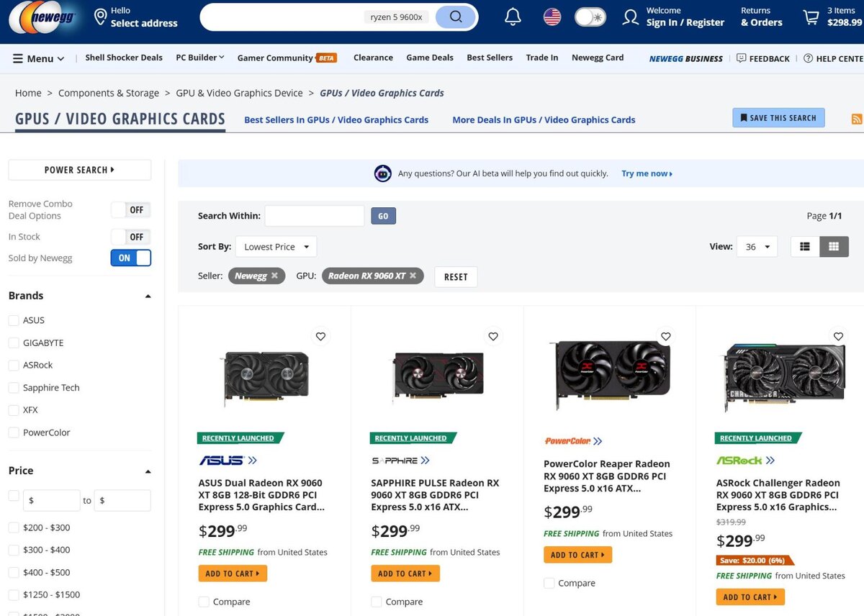Viewport: 864px width, 616px height.
Task: Click the blue search magnifier button
Action: click(x=455, y=17)
